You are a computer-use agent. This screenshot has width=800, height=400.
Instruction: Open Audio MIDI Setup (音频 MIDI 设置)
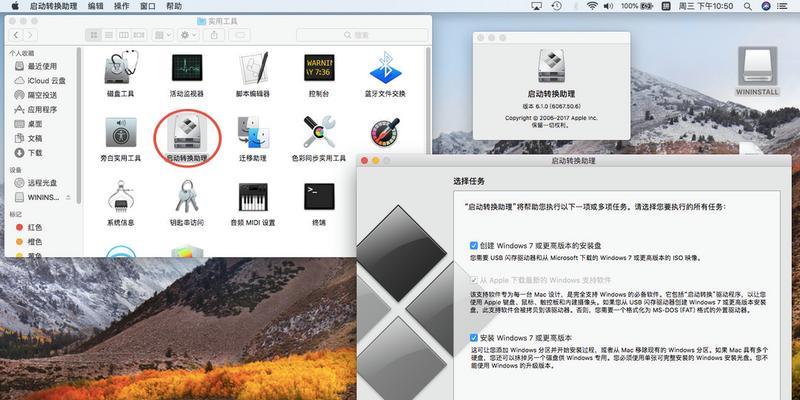pyautogui.click(x=253, y=196)
